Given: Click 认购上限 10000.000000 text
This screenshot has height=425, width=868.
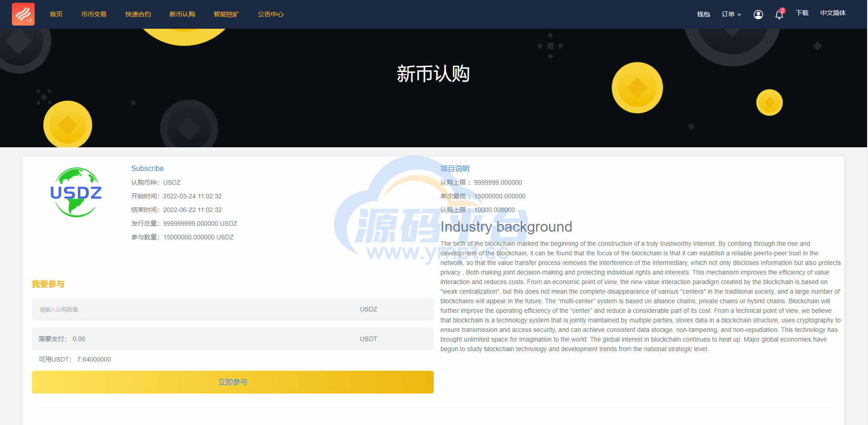Looking at the screenshot, I should [x=478, y=210].
